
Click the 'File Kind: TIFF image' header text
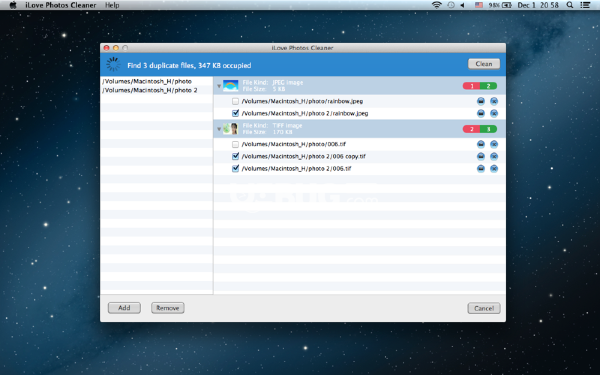(272, 126)
